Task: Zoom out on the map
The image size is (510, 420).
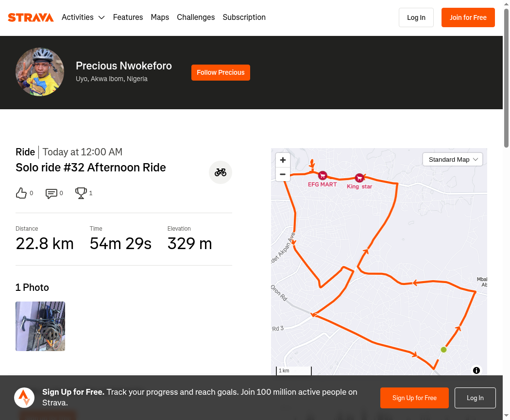Action: 283,174
